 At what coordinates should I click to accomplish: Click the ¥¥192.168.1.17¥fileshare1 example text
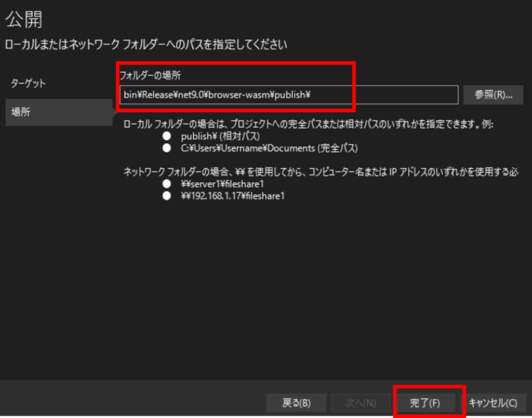coord(232,196)
